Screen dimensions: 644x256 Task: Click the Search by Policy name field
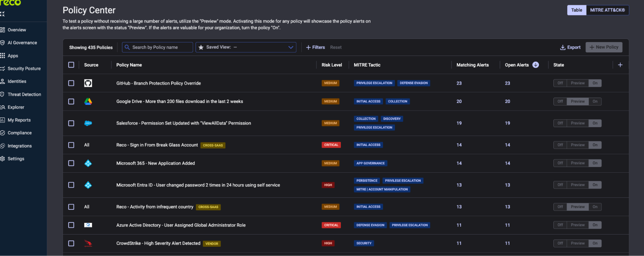(158, 47)
